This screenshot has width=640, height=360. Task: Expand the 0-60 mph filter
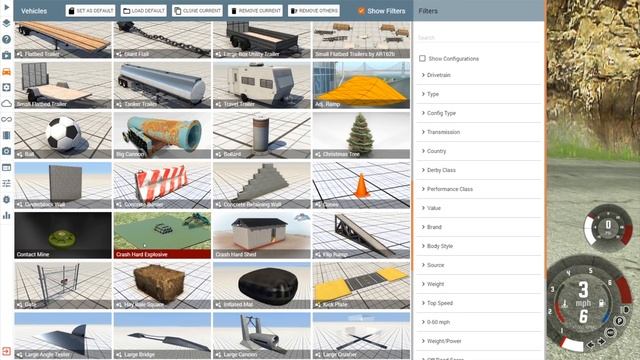click(x=479, y=322)
